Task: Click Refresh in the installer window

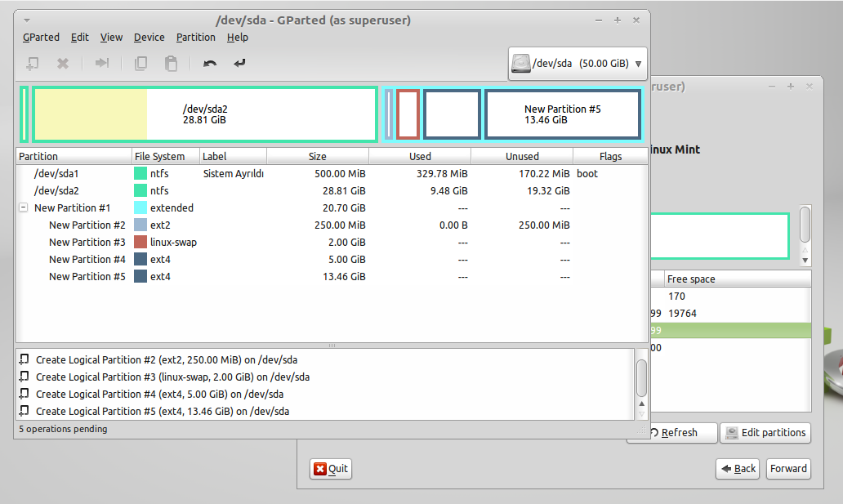Action: click(679, 433)
